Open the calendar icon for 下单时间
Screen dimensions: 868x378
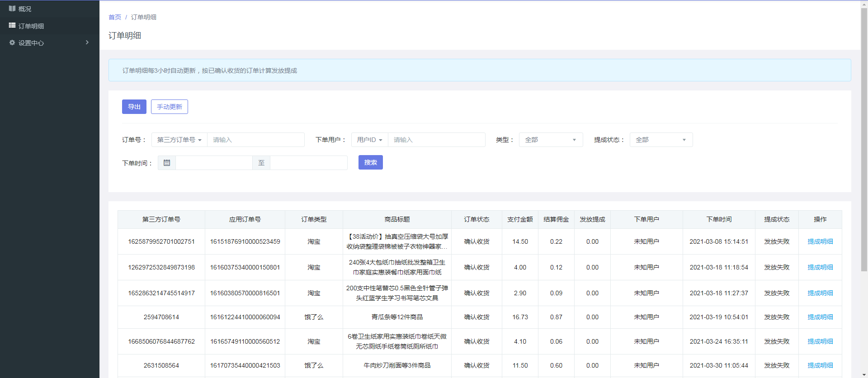(x=167, y=163)
